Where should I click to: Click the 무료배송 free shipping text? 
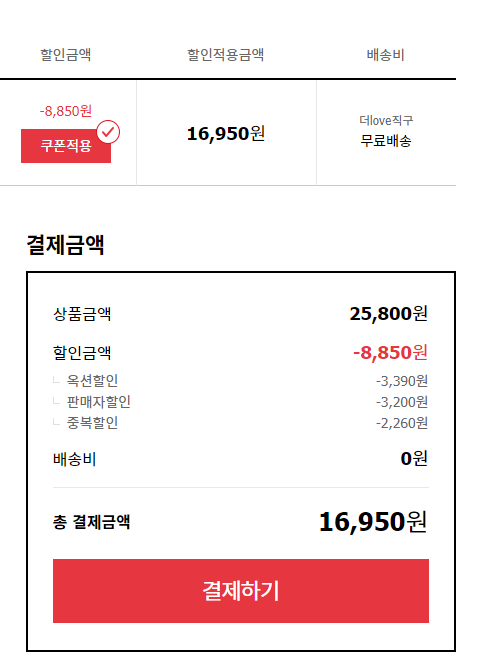pyautogui.click(x=386, y=141)
